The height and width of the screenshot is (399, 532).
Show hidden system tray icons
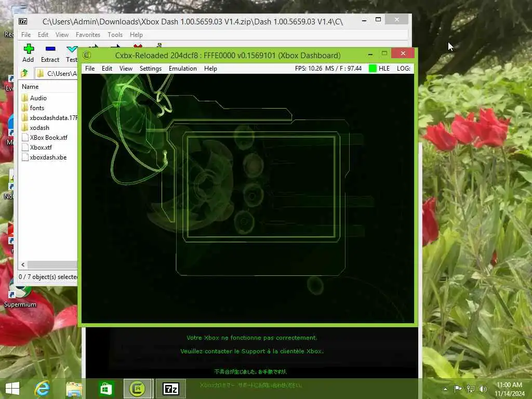445,389
